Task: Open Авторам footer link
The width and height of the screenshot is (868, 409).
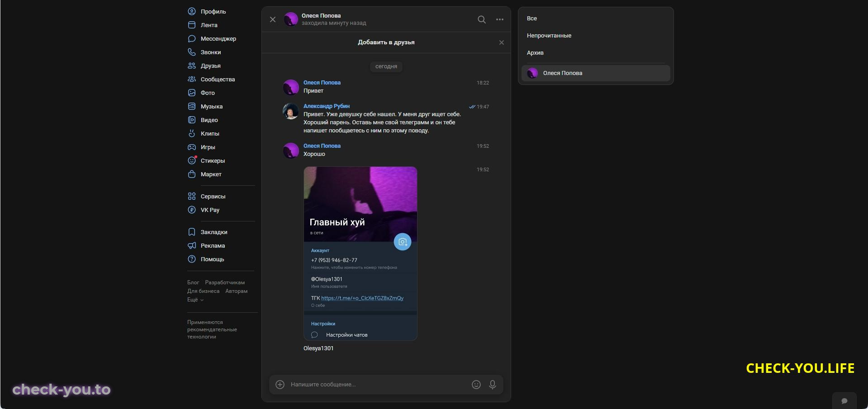Action: (237, 291)
